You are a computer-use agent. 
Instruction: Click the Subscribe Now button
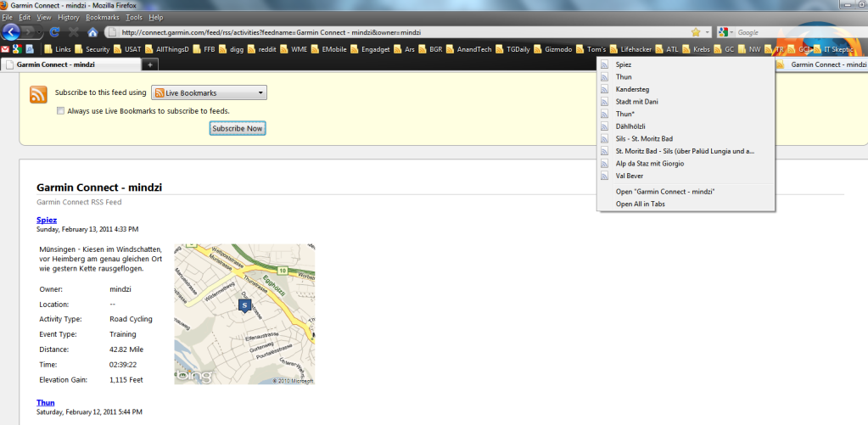click(238, 128)
